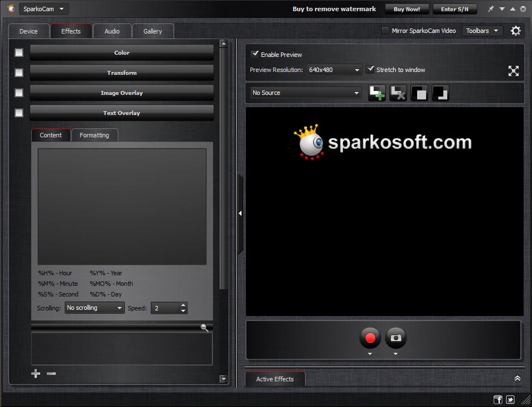Remove text overlay with minus icon
The height and width of the screenshot is (407, 532).
pos(51,374)
